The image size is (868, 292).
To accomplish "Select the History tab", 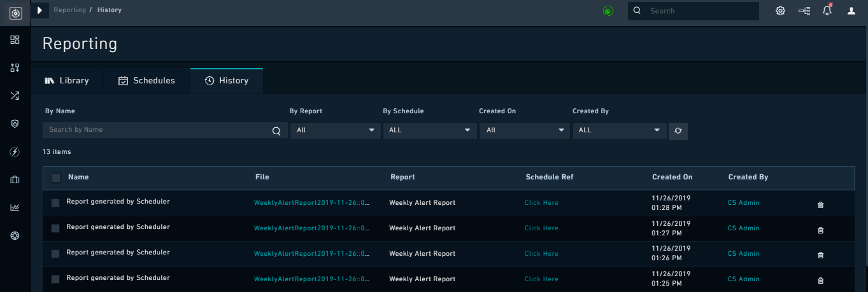I will click(227, 81).
